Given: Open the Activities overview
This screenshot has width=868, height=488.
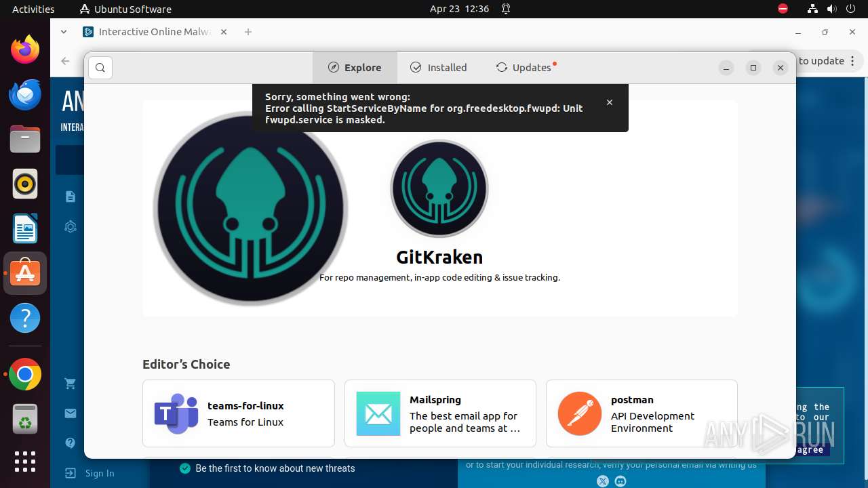Looking at the screenshot, I should [33, 9].
